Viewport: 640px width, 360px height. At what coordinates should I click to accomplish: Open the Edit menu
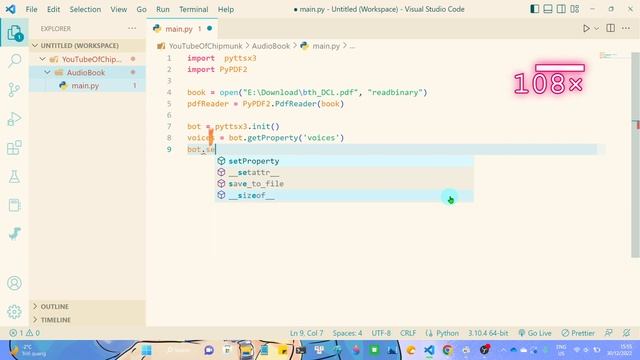click(x=53, y=9)
